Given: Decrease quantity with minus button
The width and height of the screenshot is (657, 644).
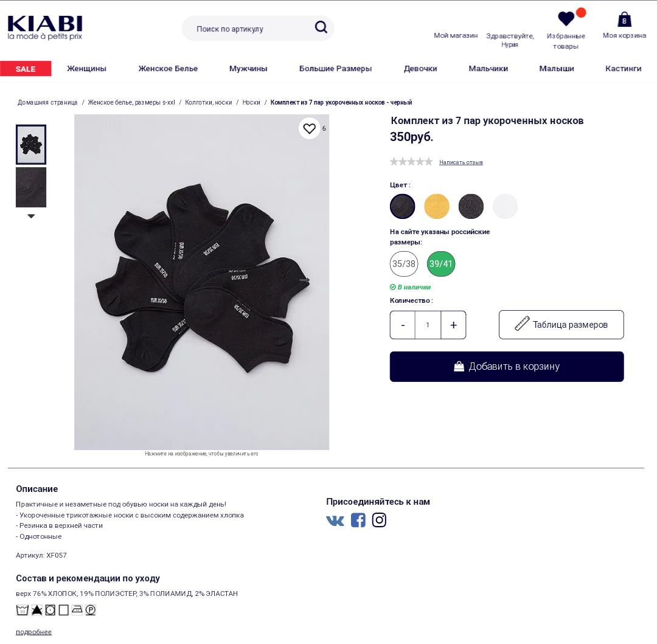Looking at the screenshot, I should pyautogui.click(x=403, y=325).
